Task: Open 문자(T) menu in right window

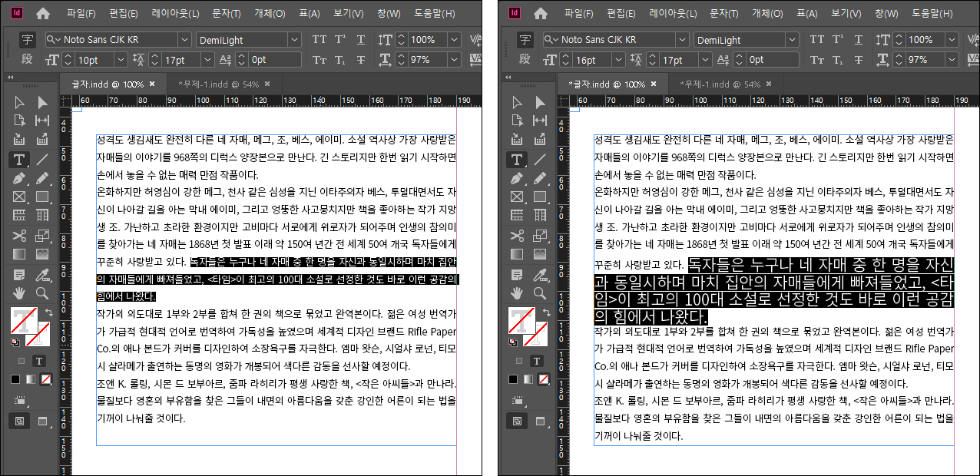Action: tap(724, 14)
